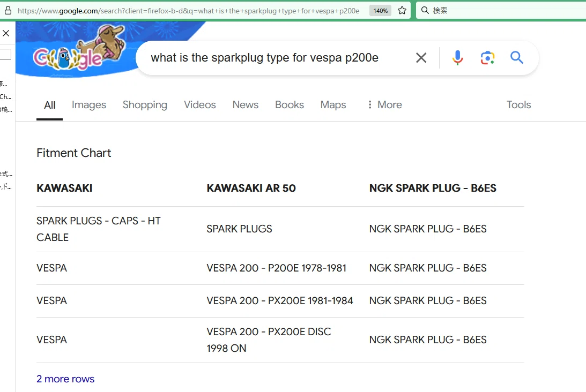Switch to News results tab
Viewport: 586px width, 392px height.
(x=246, y=105)
